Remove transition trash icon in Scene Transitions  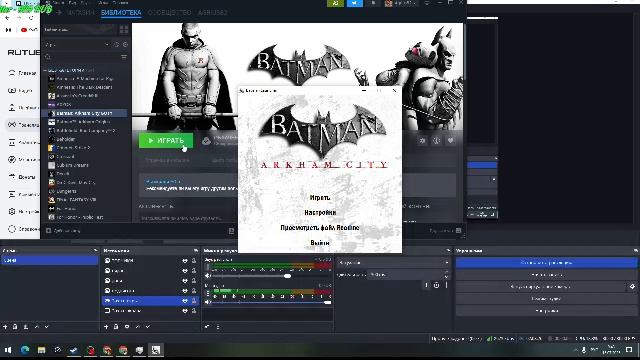(436, 285)
